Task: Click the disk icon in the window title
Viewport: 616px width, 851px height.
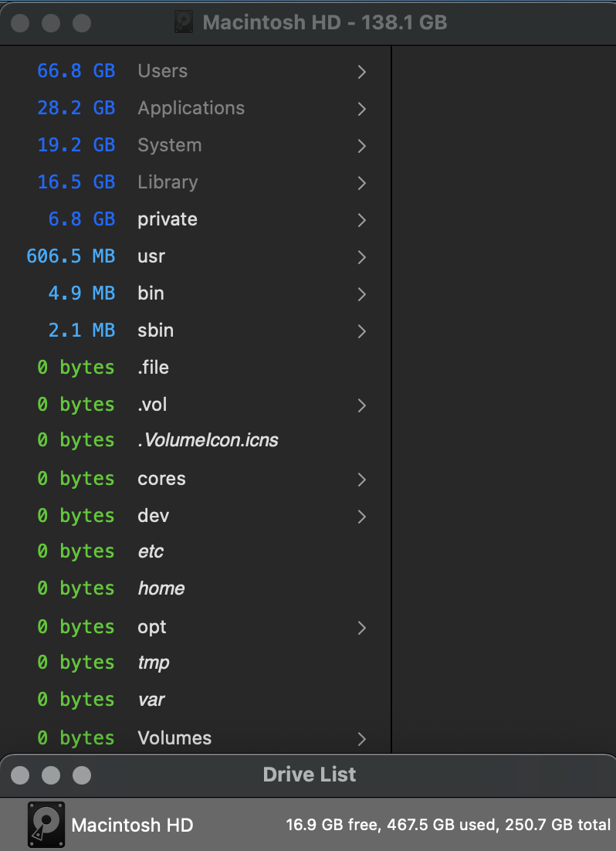Action: pyautogui.click(x=184, y=22)
